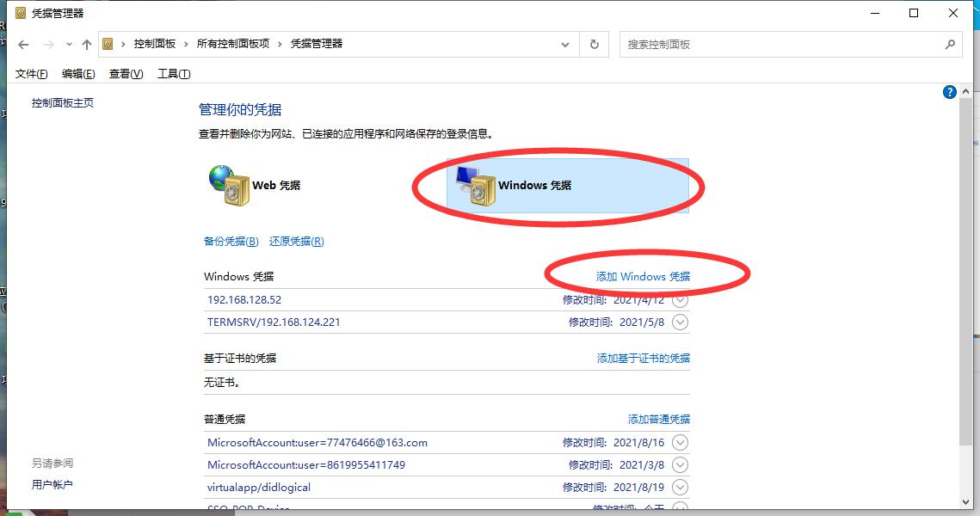The height and width of the screenshot is (516, 980).
Task: Open the 编辑(E) menu
Action: [x=79, y=74]
